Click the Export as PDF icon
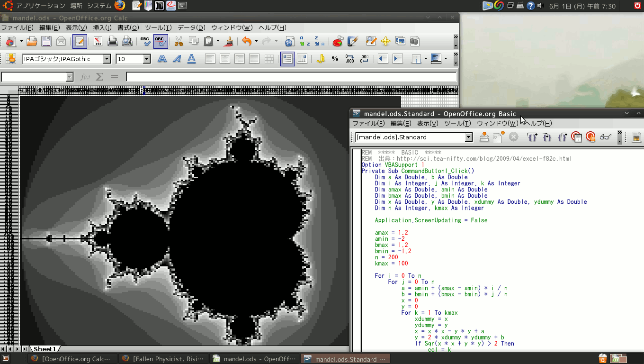Image resolution: width=644 pixels, height=364 pixels. [98, 42]
